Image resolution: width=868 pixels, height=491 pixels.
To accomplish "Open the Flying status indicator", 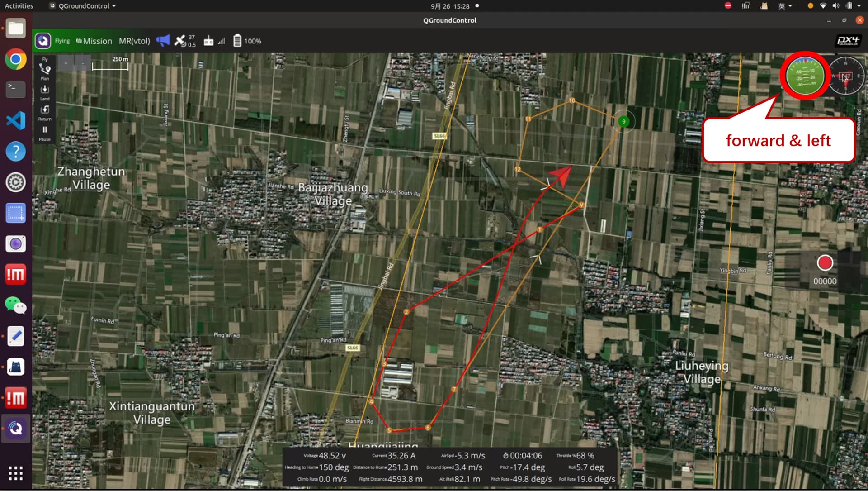I will 62,41.
